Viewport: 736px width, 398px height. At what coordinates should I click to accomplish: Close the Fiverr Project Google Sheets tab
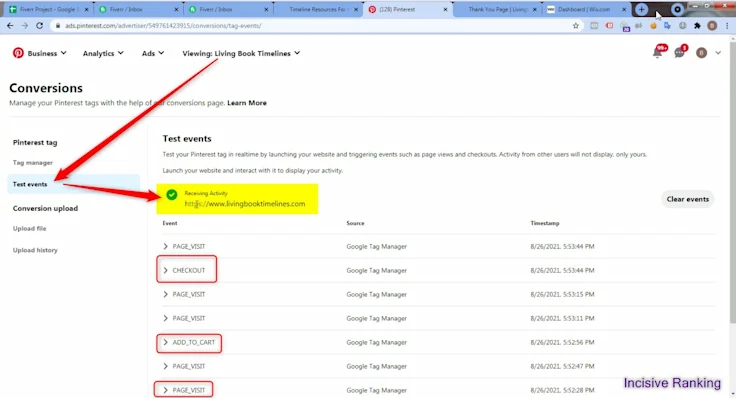click(86, 9)
